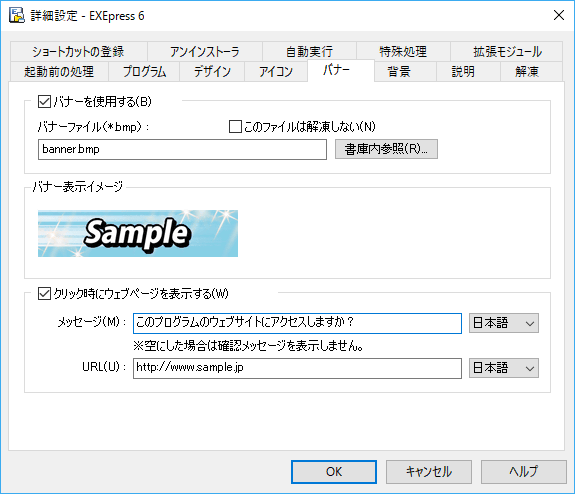Screen dimensions: 575x494
Task: Switch to the 拡張モジュール tab
Action: click(x=507, y=52)
